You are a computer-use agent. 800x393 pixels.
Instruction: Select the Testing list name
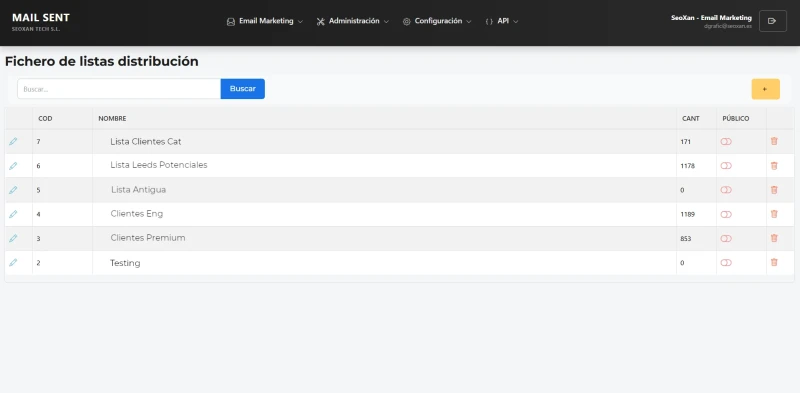click(x=125, y=263)
